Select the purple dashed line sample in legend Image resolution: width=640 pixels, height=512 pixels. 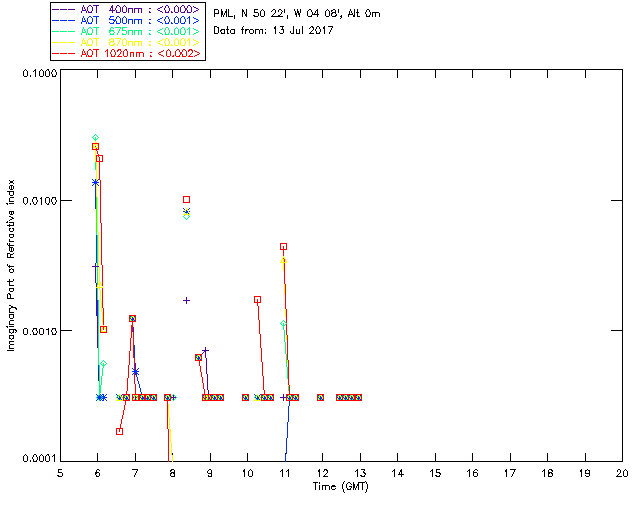click(64, 9)
